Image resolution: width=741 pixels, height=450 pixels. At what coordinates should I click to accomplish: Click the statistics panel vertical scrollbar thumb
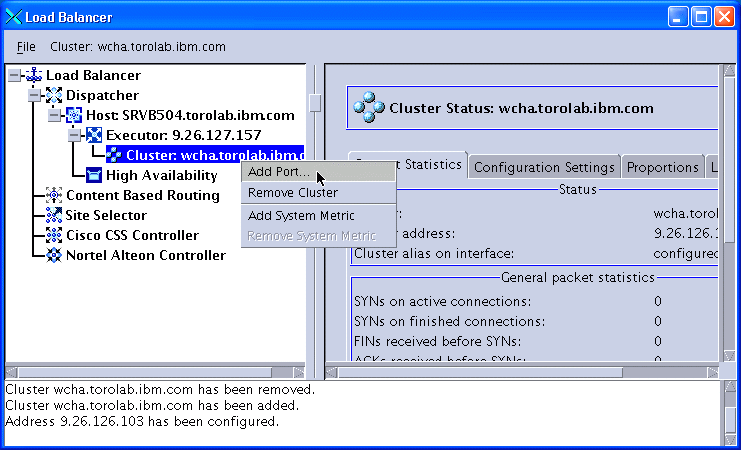(x=729, y=162)
